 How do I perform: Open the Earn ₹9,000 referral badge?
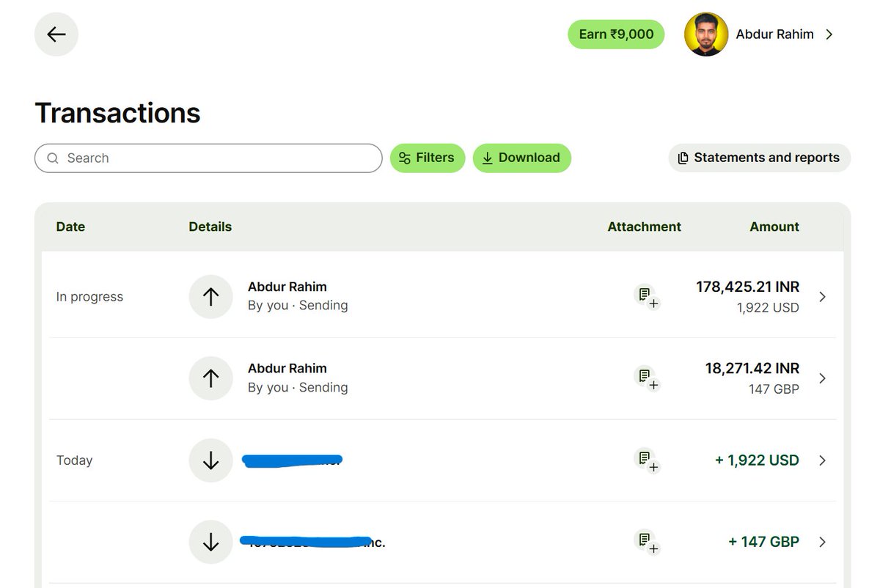pyautogui.click(x=616, y=34)
